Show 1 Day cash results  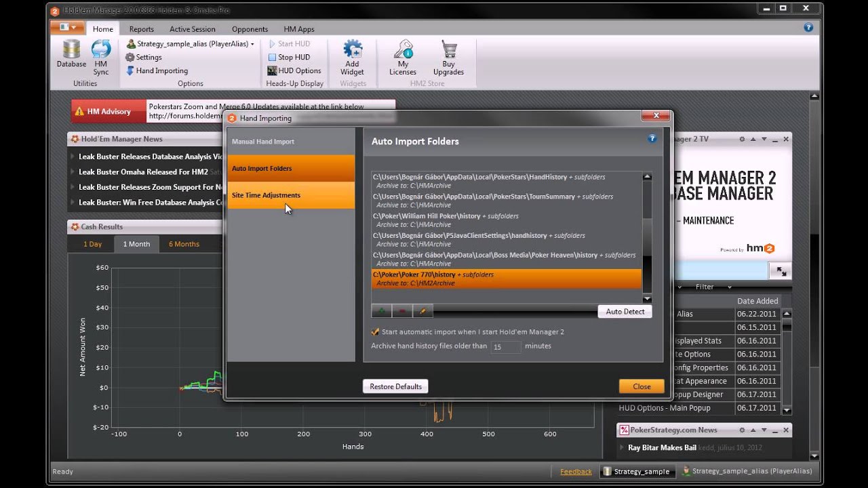click(92, 244)
